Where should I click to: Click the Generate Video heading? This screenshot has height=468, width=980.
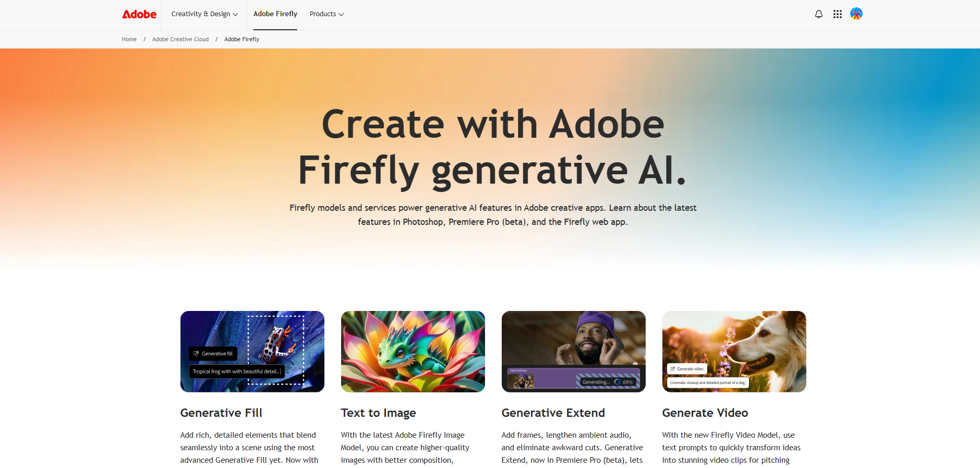705,413
